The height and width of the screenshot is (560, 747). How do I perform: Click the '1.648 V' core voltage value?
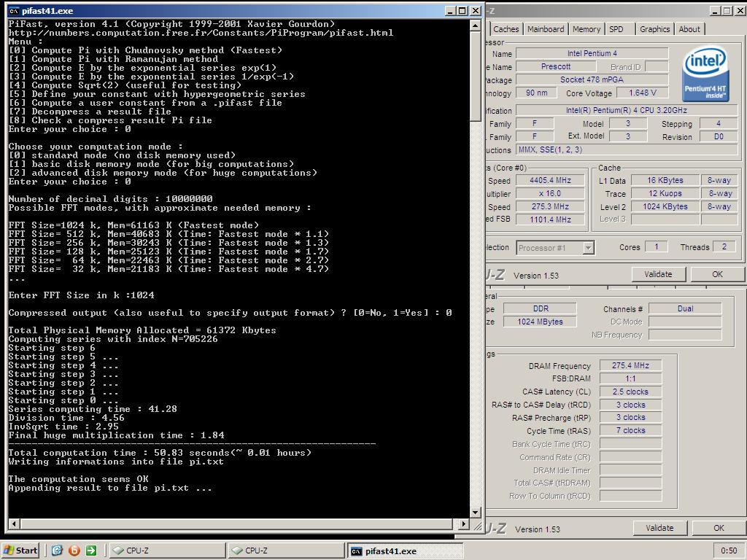[x=642, y=93]
